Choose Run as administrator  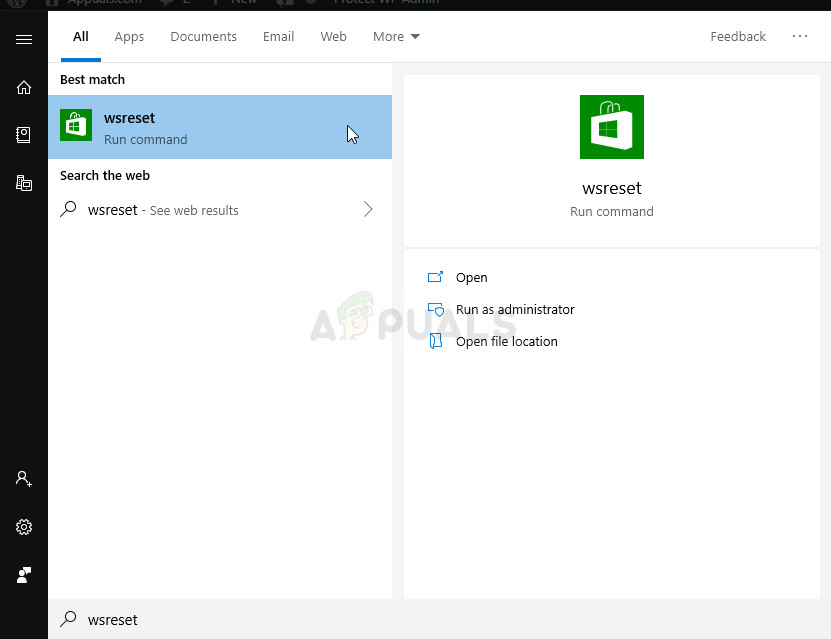515,309
